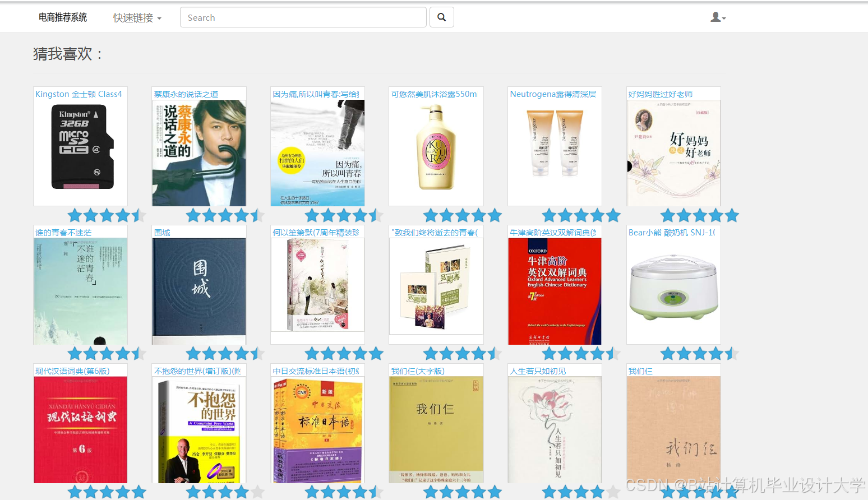Click fifth star under 好妈妈胜过好老师
Screen dimensions: 868x500
731,215
